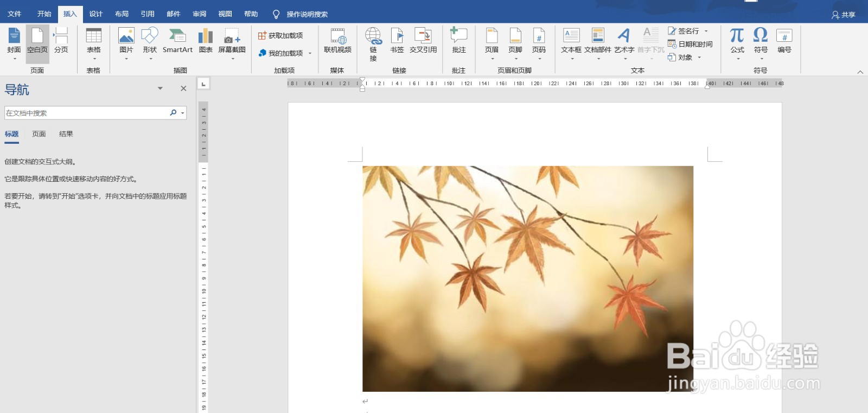Open My Add-ins (我的加载项)

(280, 53)
